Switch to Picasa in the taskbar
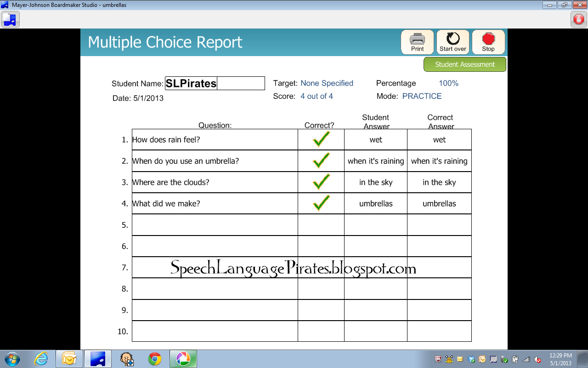This screenshot has width=588, height=368. click(x=183, y=359)
